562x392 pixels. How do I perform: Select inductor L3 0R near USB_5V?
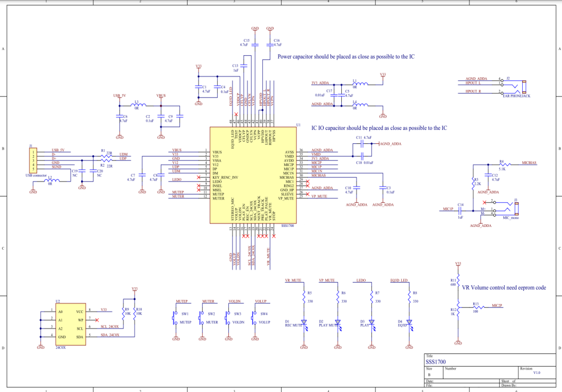(138, 105)
